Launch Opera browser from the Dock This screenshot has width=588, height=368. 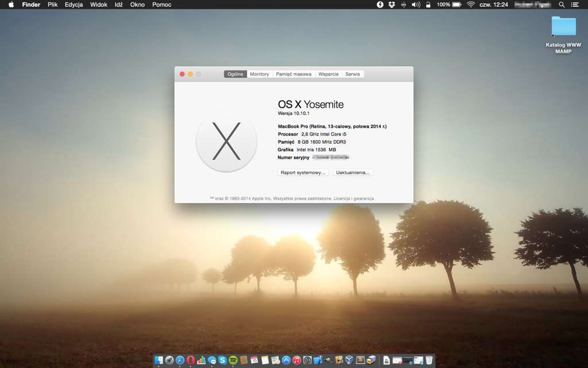coord(191,360)
